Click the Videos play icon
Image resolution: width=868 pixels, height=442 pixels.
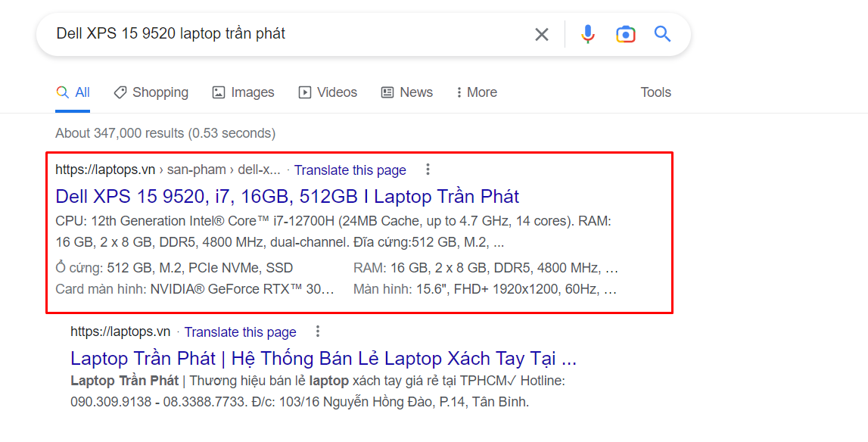[x=306, y=92]
